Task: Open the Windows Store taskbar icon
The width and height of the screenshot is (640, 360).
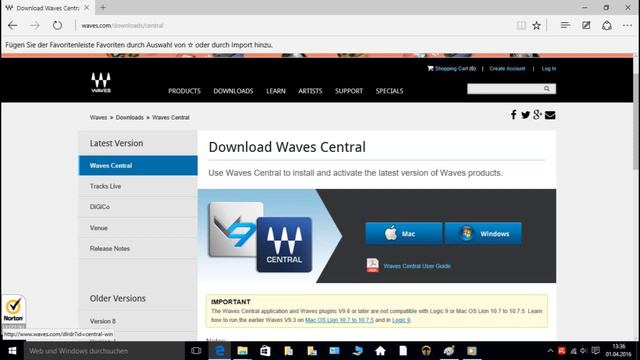Action: pos(265,351)
